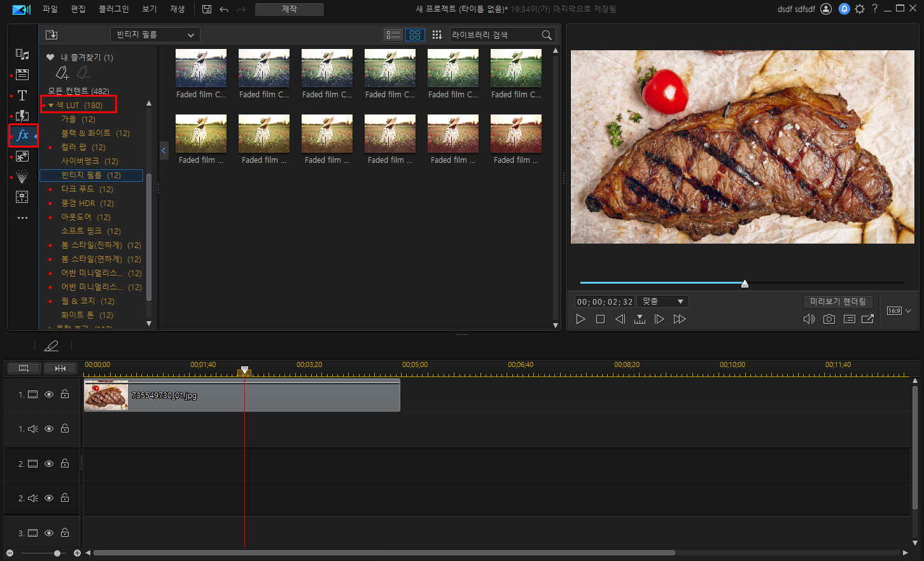The width and height of the screenshot is (924, 561).
Task: Undo last action arrow icon
Action: click(x=224, y=9)
